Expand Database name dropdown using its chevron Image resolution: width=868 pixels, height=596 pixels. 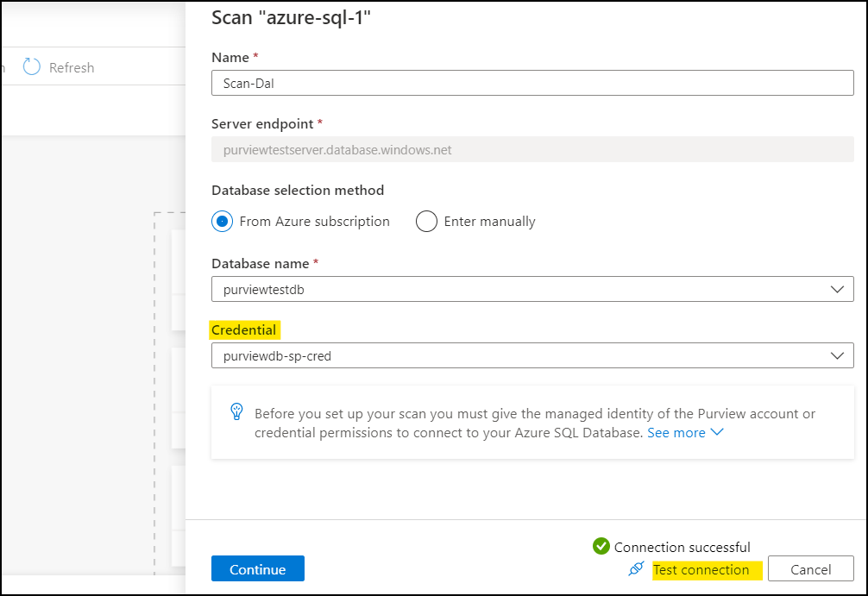pos(837,290)
